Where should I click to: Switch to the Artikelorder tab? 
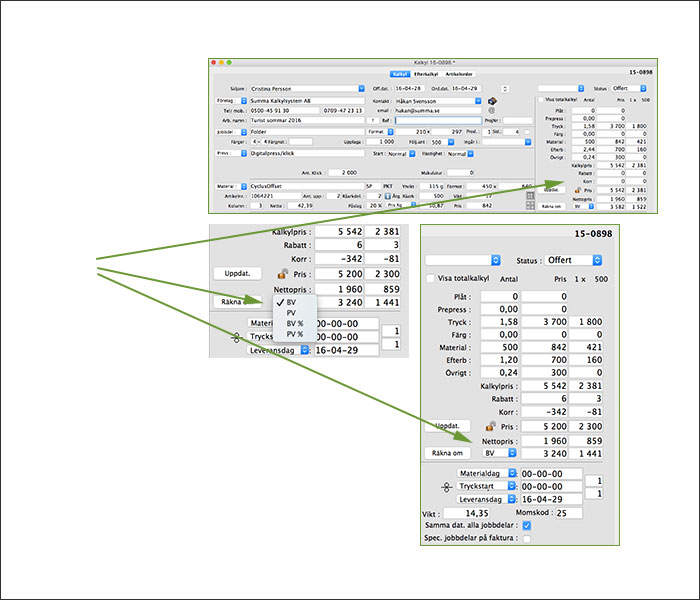(x=458, y=74)
